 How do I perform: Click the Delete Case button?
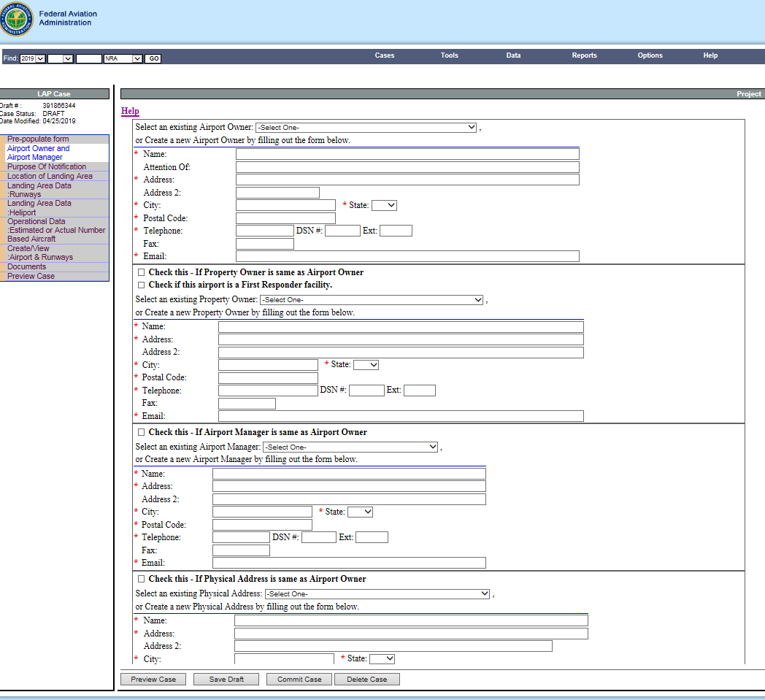click(x=367, y=680)
